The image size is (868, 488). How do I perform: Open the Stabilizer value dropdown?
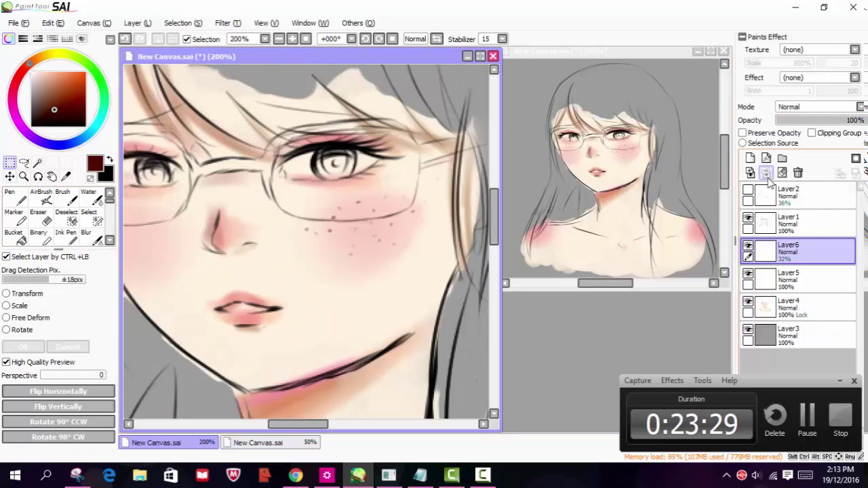(x=502, y=39)
